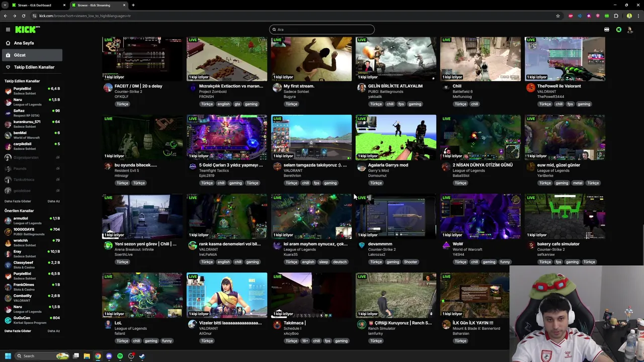The width and height of the screenshot is (644, 362).
Task: Click the 'sleep' tag on Kuara35 stream
Action: click(x=324, y=262)
